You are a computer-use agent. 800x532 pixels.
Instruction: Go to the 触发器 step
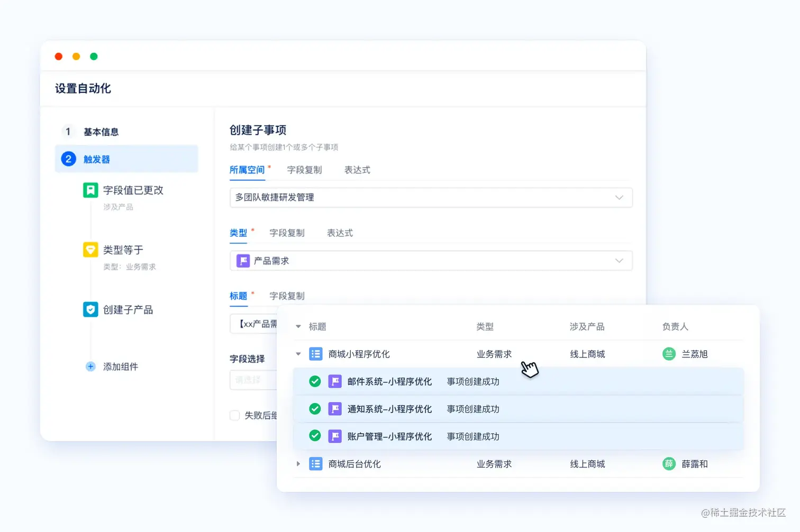tap(126, 159)
